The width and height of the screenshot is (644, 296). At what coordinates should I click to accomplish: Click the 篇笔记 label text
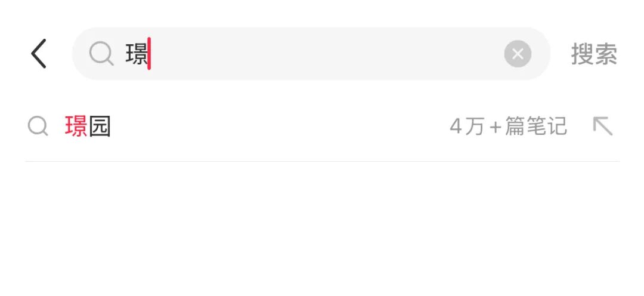(536, 127)
